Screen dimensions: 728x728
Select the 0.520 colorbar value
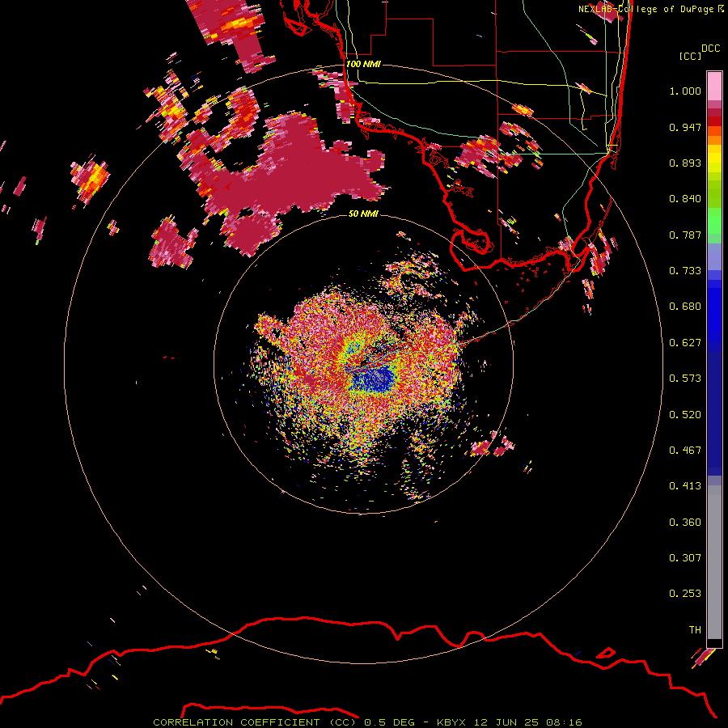685,415
